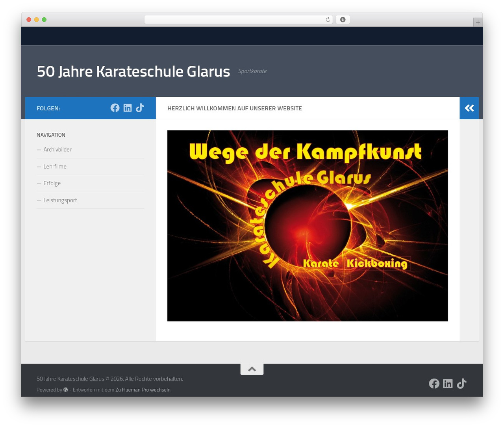Open the TikTok icon in the Folgen bar
504x427 pixels.
point(140,108)
